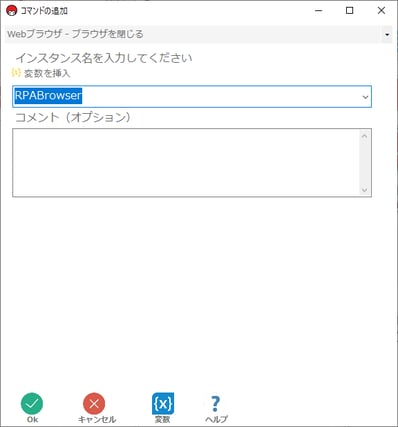Expand the RPABrowser instance name dropdown arrow
398x427 pixels.
pyautogui.click(x=365, y=97)
